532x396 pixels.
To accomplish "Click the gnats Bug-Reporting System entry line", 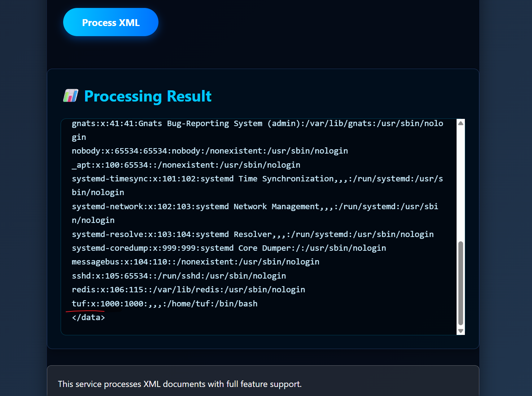I will point(257,124).
